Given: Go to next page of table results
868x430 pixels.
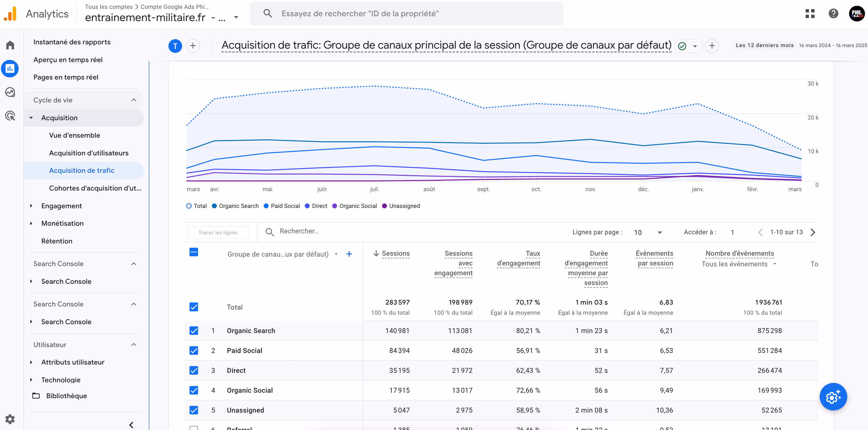Looking at the screenshot, I should click(x=813, y=232).
